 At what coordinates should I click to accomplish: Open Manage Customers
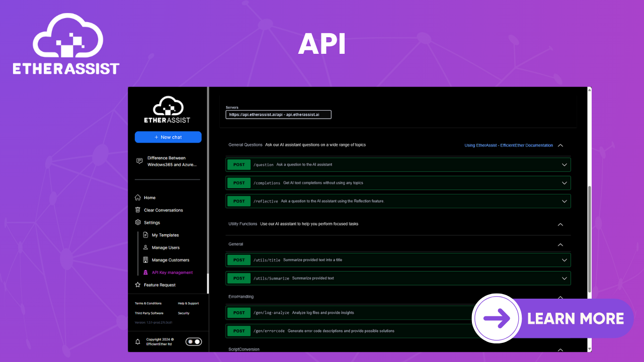pyautogui.click(x=166, y=260)
